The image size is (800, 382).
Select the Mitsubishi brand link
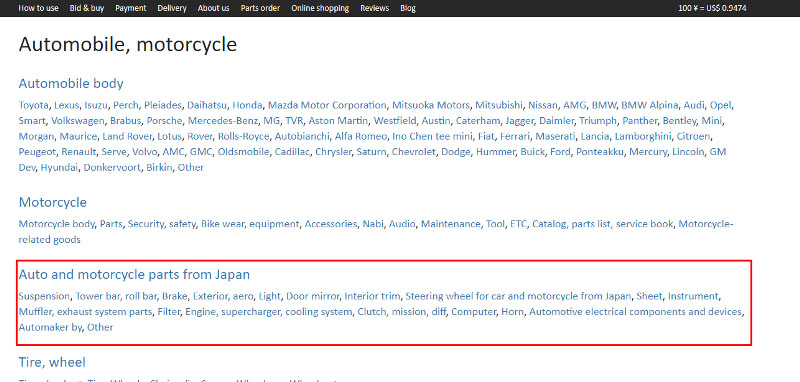(499, 106)
